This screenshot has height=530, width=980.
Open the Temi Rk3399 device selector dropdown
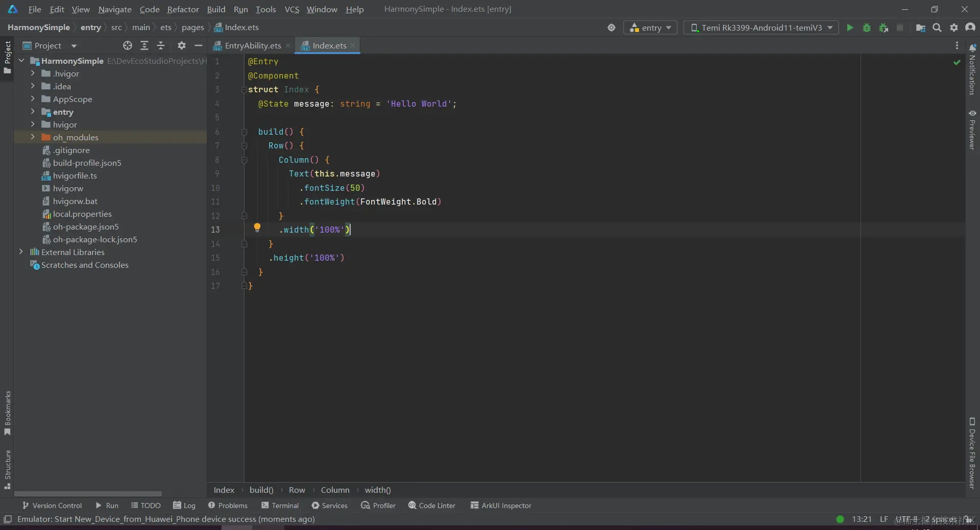coord(761,28)
